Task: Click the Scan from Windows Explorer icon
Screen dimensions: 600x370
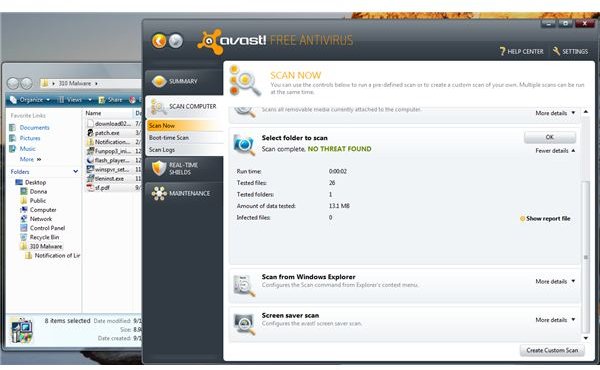Action: (244, 285)
